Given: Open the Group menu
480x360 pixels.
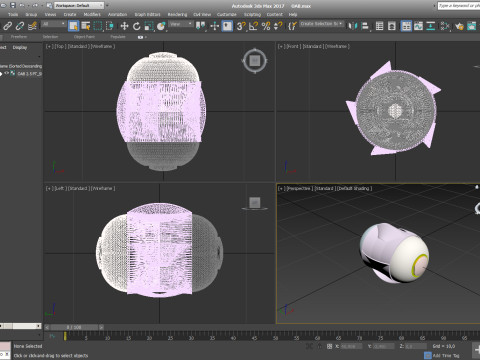Looking at the screenshot, I should point(31,15).
